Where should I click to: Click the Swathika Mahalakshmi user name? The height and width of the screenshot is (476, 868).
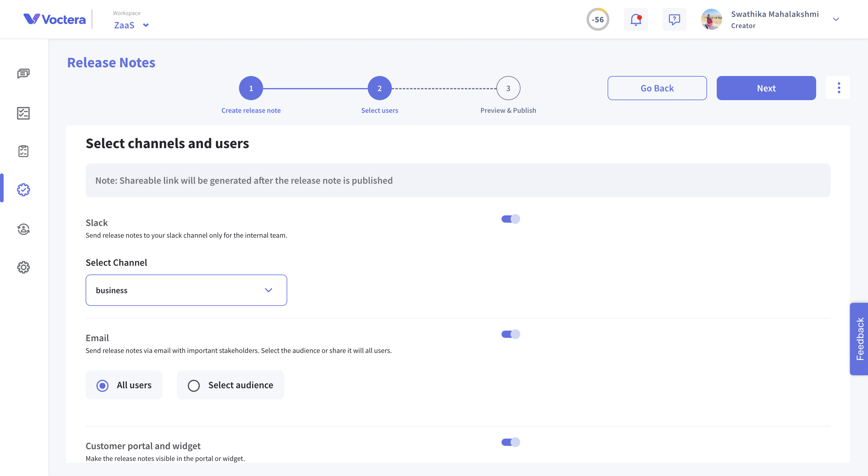coord(775,14)
